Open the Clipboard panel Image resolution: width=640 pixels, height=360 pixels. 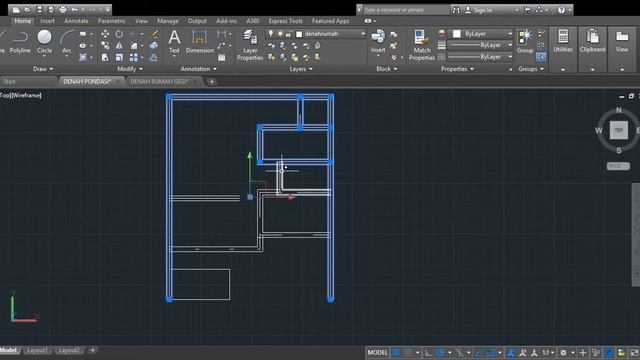coord(592,41)
